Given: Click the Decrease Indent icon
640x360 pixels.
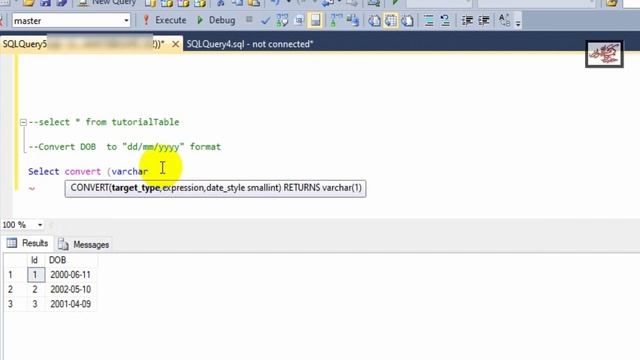Looking at the screenshot, I should pyautogui.click(x=467, y=20).
